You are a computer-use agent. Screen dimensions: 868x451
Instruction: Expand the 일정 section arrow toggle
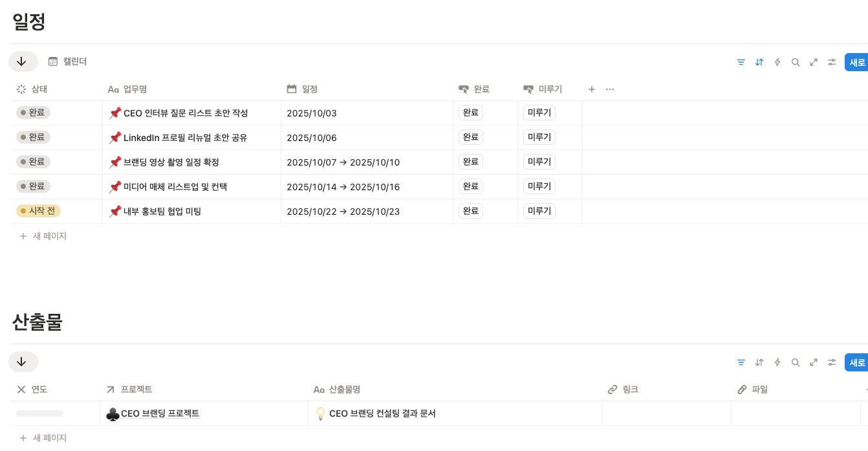click(x=22, y=61)
